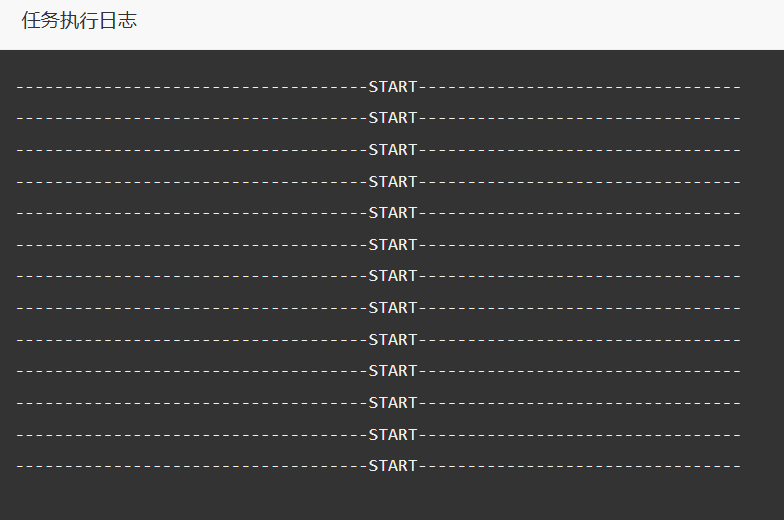Click the first START log line

click(378, 87)
